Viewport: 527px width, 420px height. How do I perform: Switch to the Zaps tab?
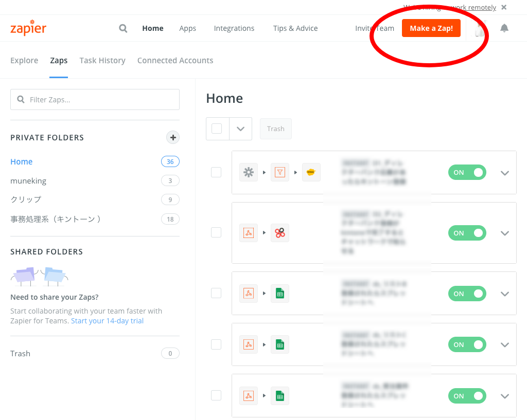pos(59,61)
